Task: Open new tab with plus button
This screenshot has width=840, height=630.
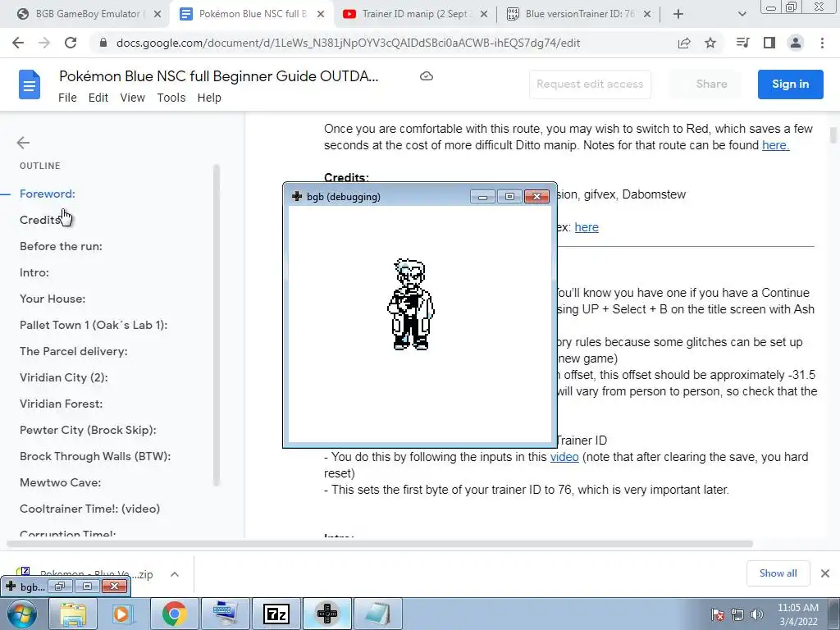Action: point(678,14)
